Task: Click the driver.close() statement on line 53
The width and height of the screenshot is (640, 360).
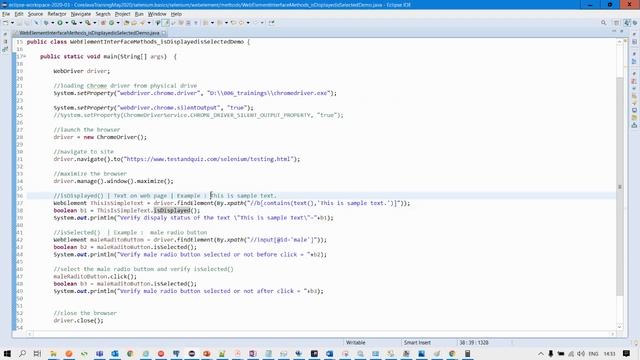Action: (78, 321)
